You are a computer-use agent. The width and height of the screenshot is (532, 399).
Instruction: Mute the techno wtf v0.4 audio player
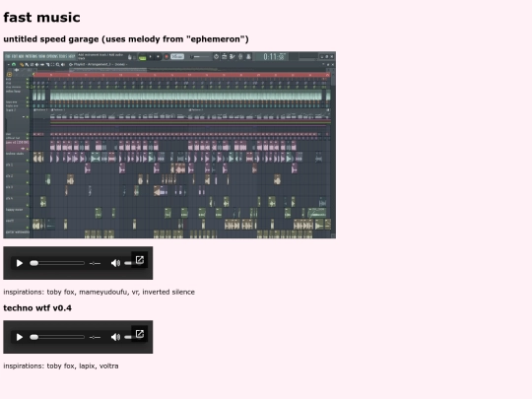115,337
